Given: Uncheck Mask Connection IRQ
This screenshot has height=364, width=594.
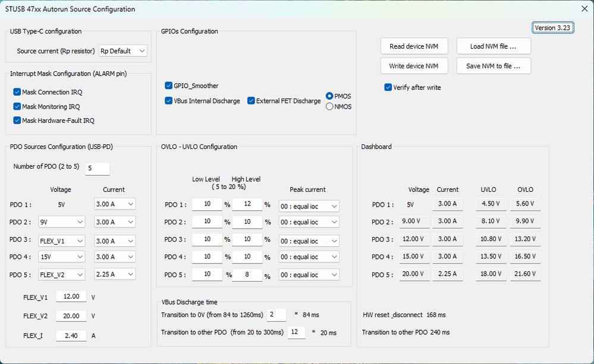Looking at the screenshot, I should [17, 92].
